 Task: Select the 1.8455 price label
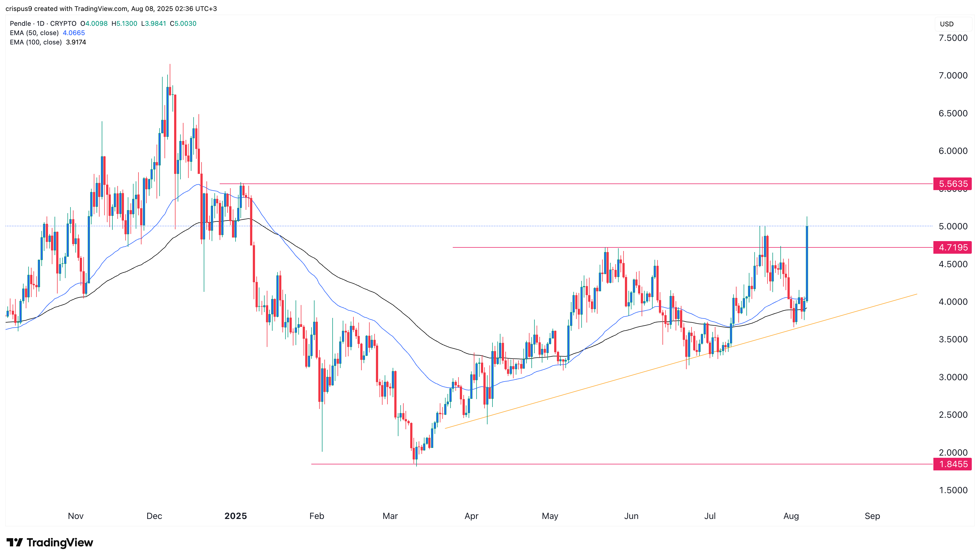952,464
